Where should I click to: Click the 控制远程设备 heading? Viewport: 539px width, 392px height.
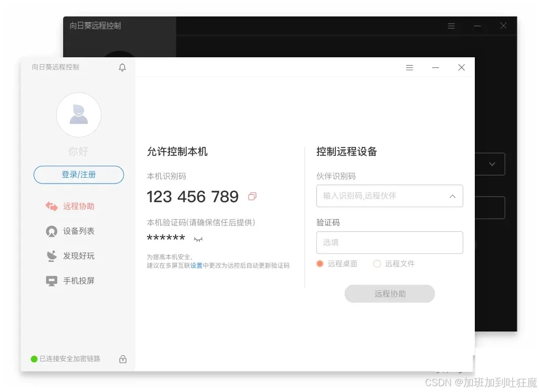click(x=346, y=152)
